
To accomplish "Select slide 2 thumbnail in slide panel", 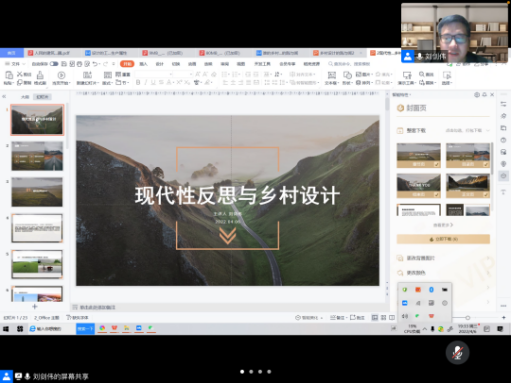I will [x=37, y=156].
